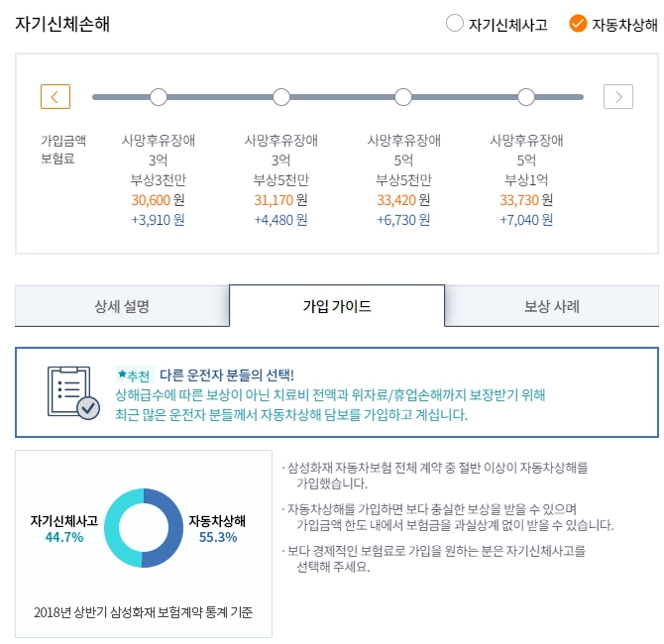Click the +7,040 원 difference amount
This screenshot has height=644, width=664.
click(526, 220)
